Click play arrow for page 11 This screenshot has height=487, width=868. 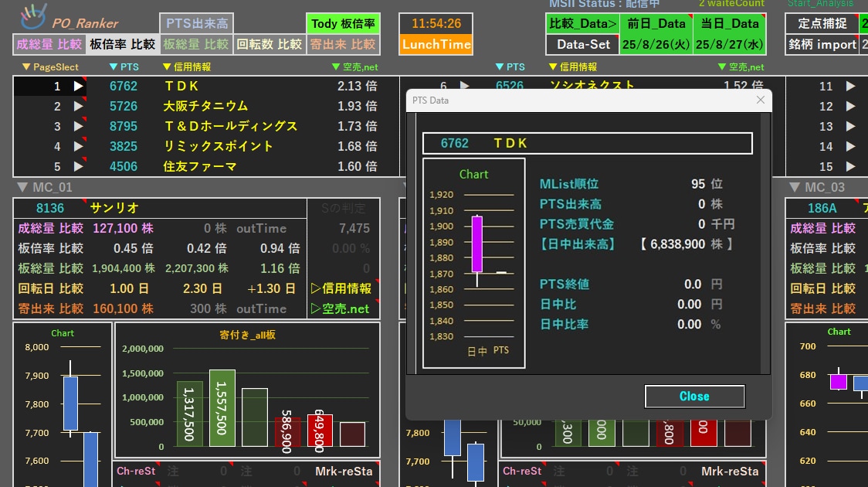pos(850,86)
